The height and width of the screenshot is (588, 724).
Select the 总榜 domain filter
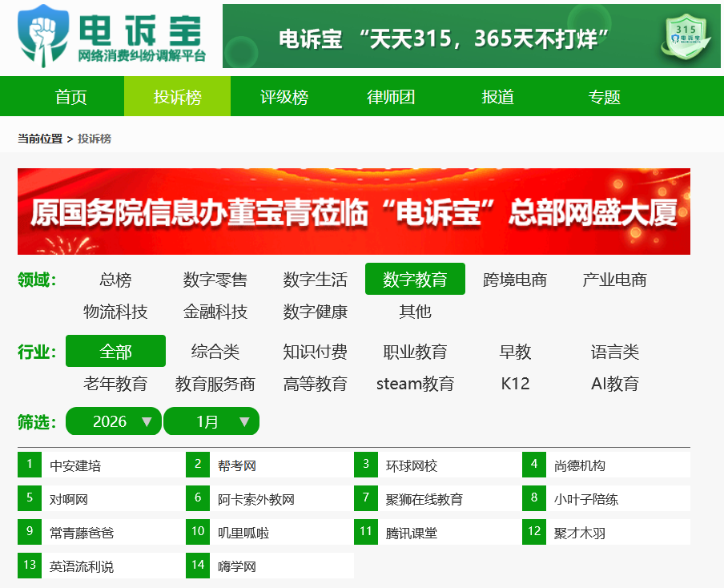click(x=114, y=280)
